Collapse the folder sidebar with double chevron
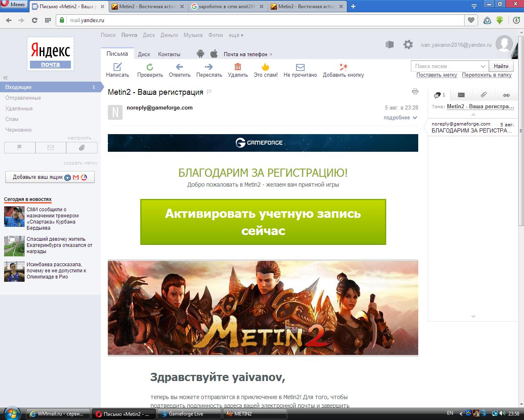This screenshot has height=420, width=524. click(x=6, y=78)
